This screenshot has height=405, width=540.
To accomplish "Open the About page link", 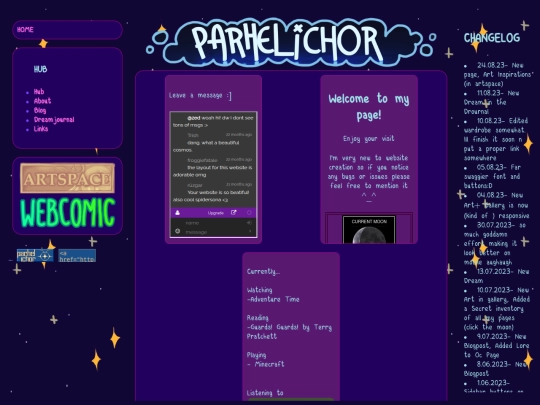I will coord(42,101).
